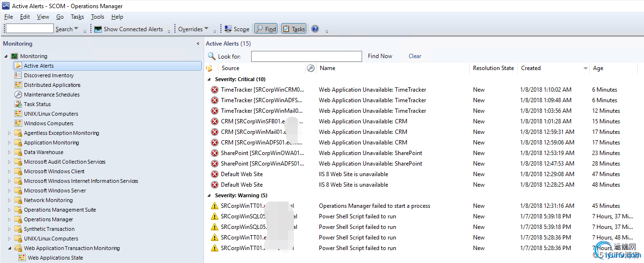644x263 pixels.
Task: Select the CRM SRCorpWinMail01 alert row
Action: pyautogui.click(x=424, y=132)
